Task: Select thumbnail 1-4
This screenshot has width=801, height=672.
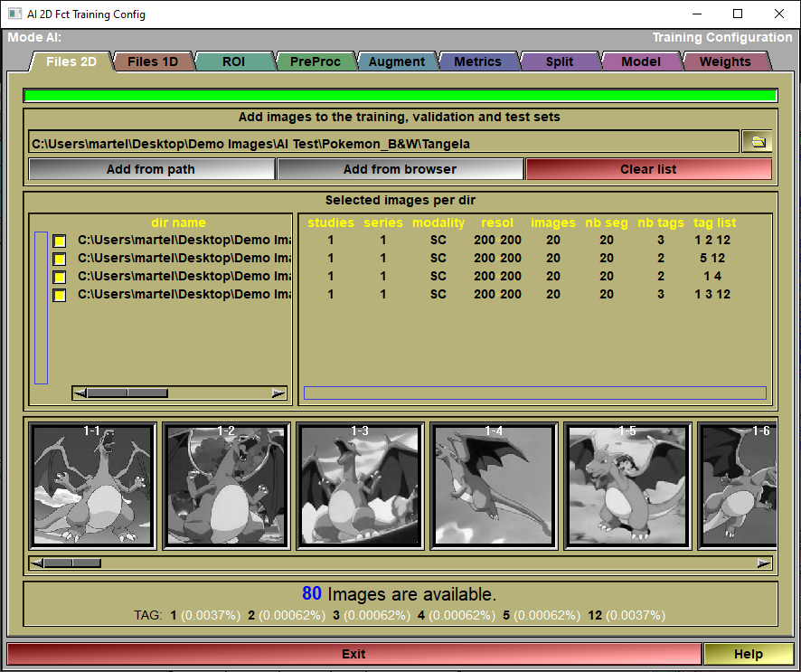Action: click(x=494, y=486)
